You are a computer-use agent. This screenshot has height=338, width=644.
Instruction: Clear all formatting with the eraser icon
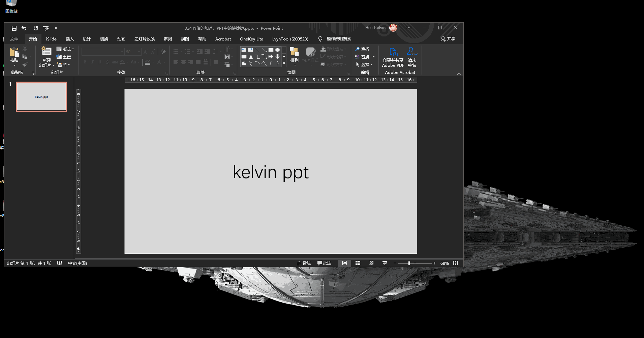163,52
